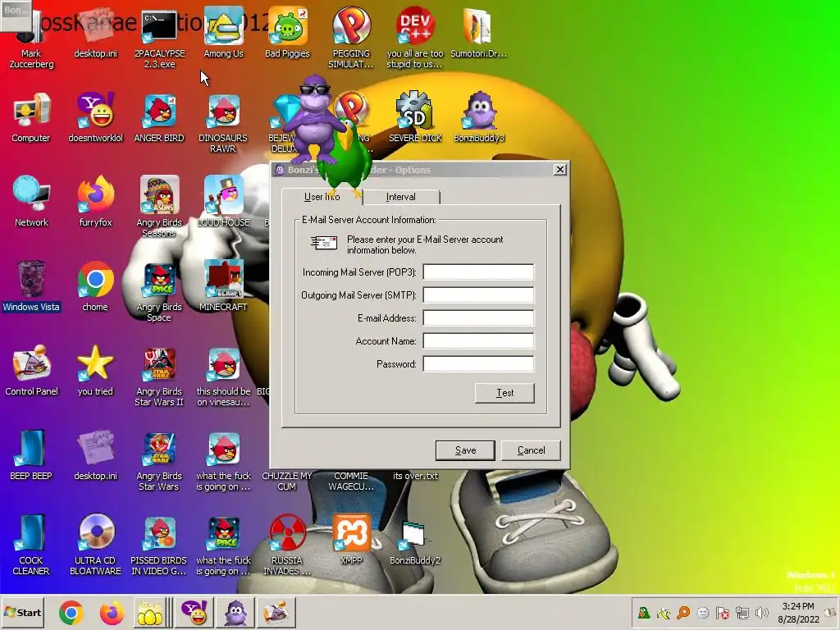Open the Network desktop icon
Viewport: 840px width, 630px height.
31,202
